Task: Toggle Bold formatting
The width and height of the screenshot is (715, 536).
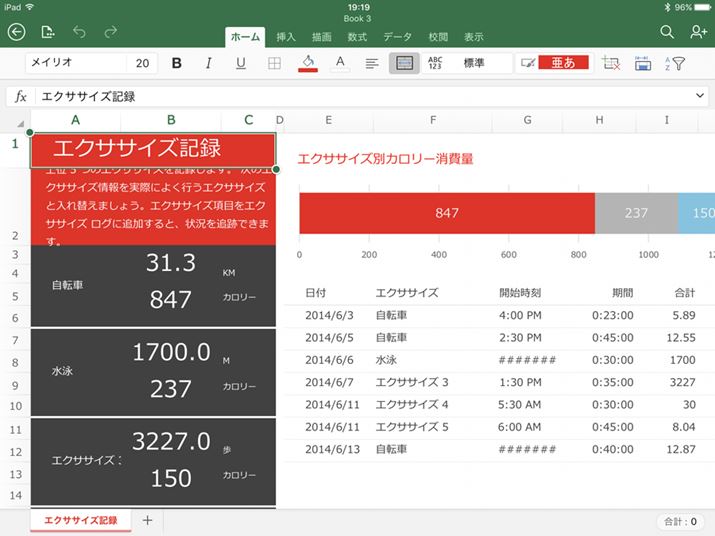Action: (176, 63)
